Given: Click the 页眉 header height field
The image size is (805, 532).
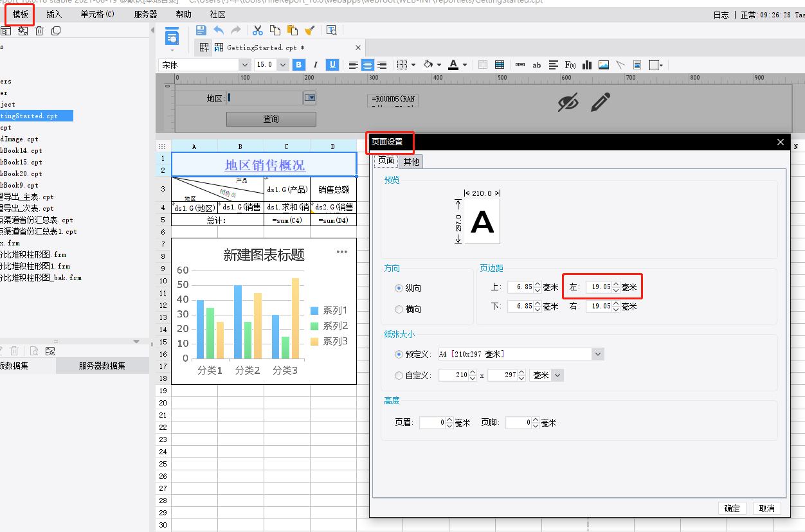Looking at the screenshot, I should (x=432, y=423).
